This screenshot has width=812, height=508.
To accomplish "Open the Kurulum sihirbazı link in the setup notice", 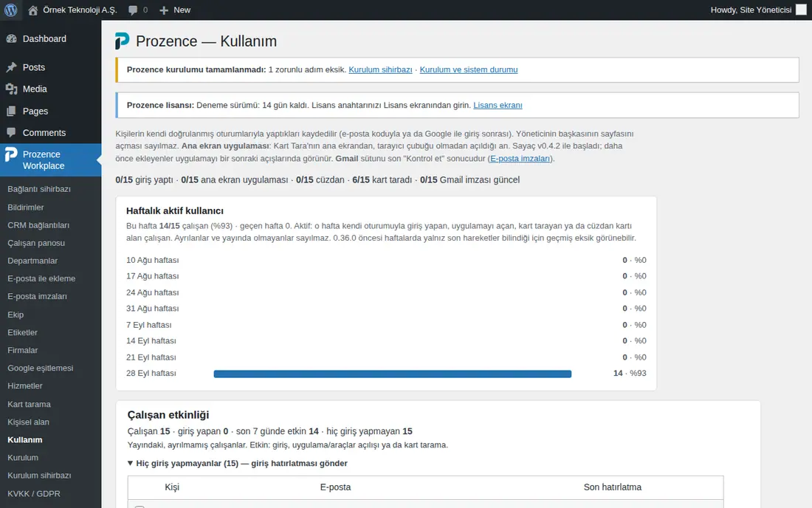I will pos(380,69).
